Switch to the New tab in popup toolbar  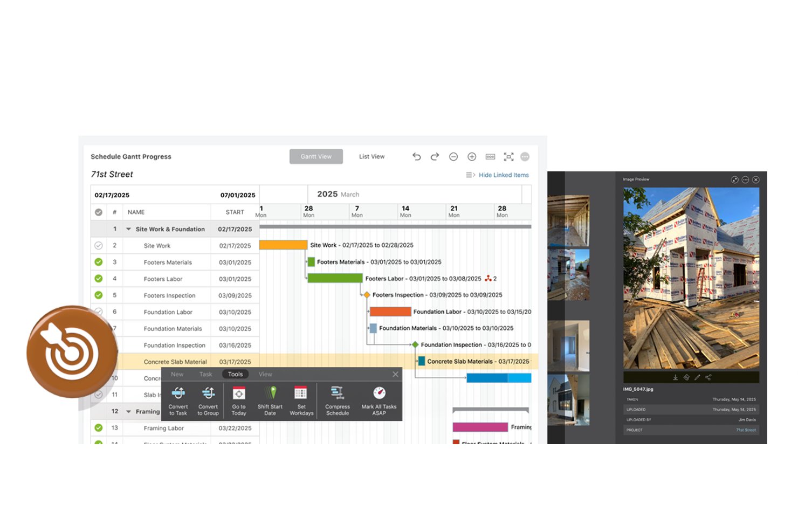point(177,374)
